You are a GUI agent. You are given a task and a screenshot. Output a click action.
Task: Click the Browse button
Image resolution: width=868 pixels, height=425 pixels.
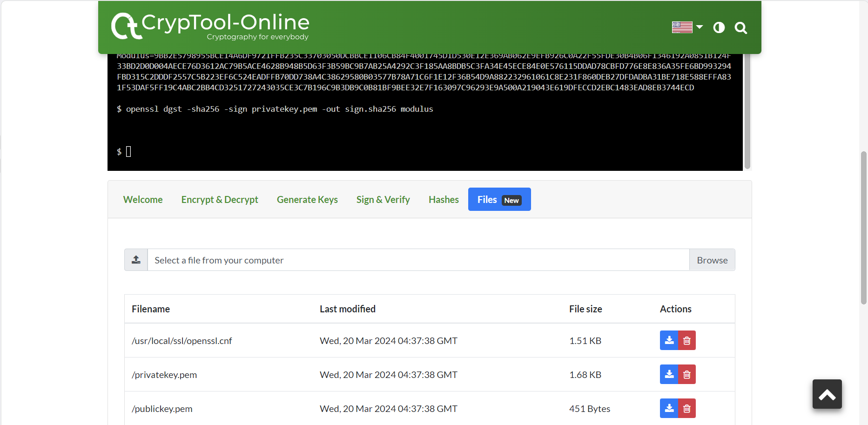(x=712, y=260)
